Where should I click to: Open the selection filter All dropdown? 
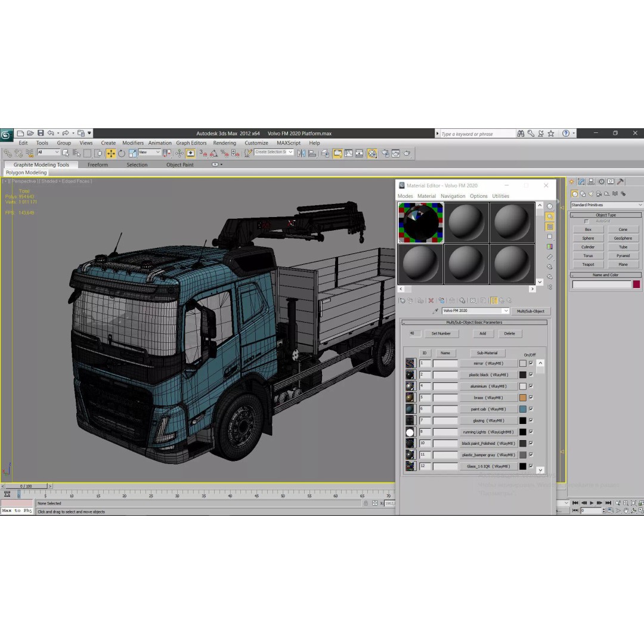coord(48,153)
